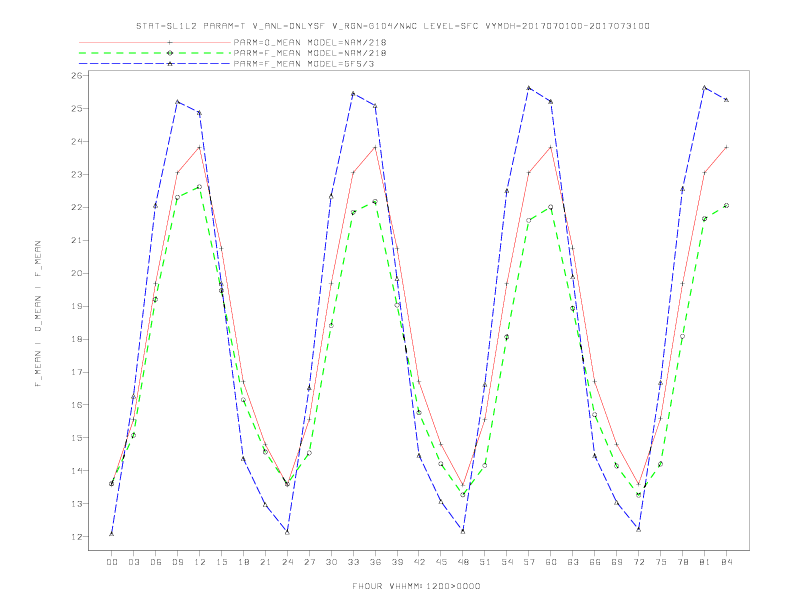Click y-axis tick label 17
792x612 pixels.
77,372
